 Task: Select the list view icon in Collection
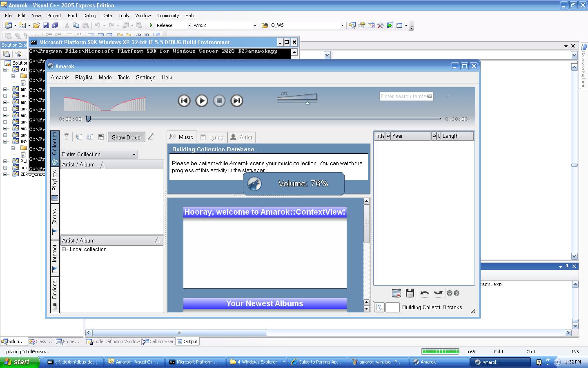[x=101, y=137]
